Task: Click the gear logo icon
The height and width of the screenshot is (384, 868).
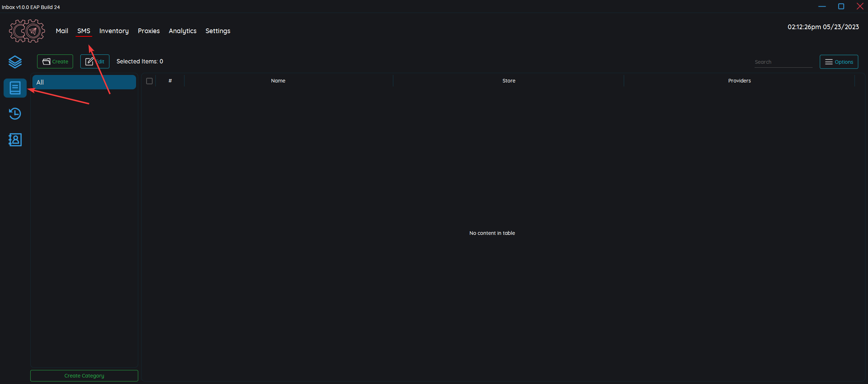Action: coord(27,31)
